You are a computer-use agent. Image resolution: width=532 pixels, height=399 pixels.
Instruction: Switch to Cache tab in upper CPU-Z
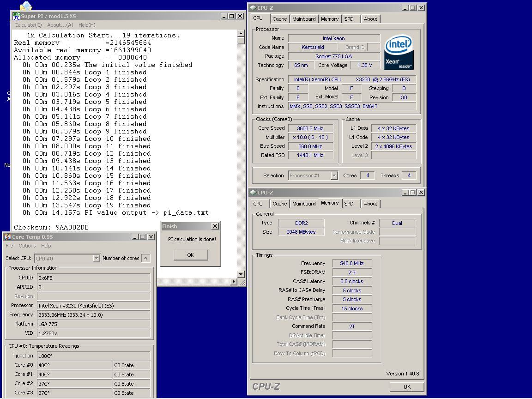pos(279,19)
